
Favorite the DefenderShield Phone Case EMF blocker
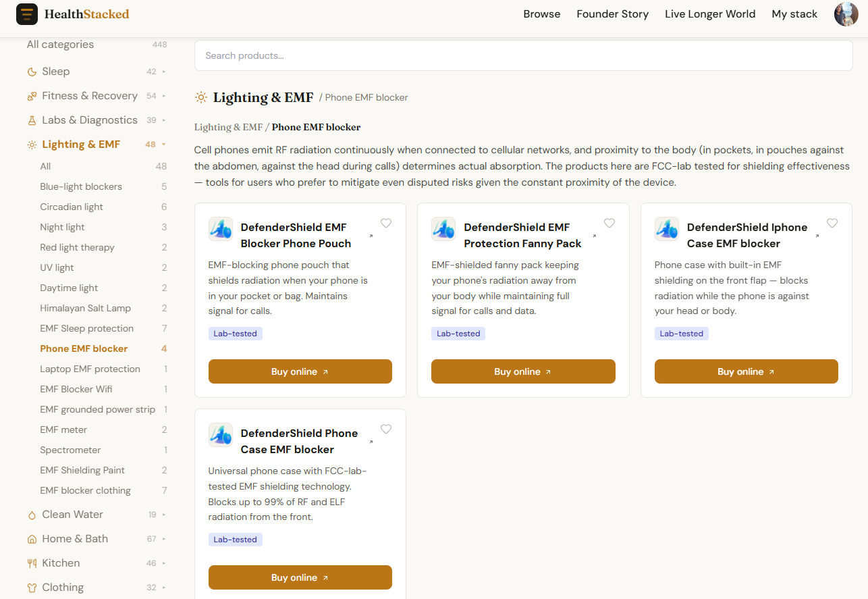pyautogui.click(x=386, y=429)
